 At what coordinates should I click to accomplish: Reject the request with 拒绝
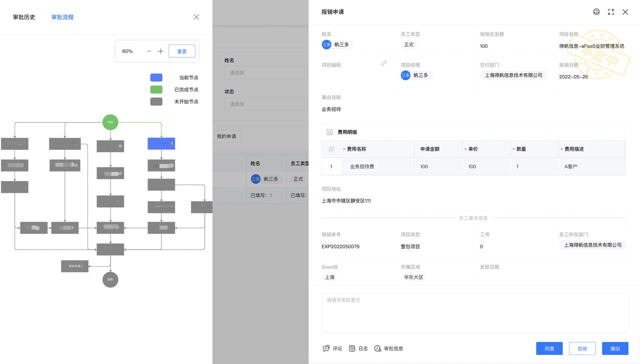pyautogui.click(x=582, y=349)
